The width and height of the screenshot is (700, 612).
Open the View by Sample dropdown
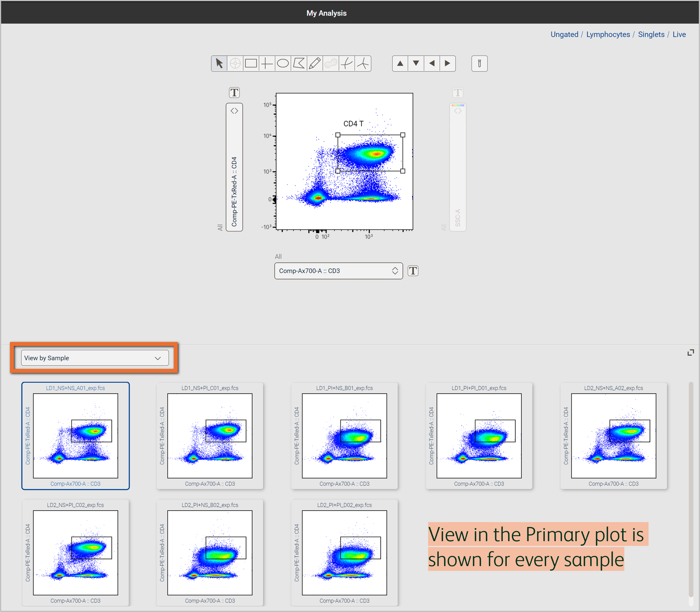(x=95, y=358)
